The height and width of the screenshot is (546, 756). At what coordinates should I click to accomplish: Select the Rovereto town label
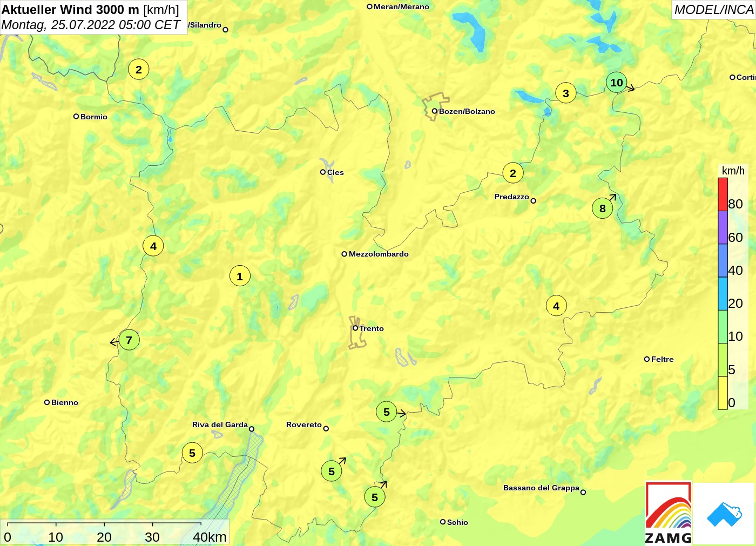pos(304,424)
